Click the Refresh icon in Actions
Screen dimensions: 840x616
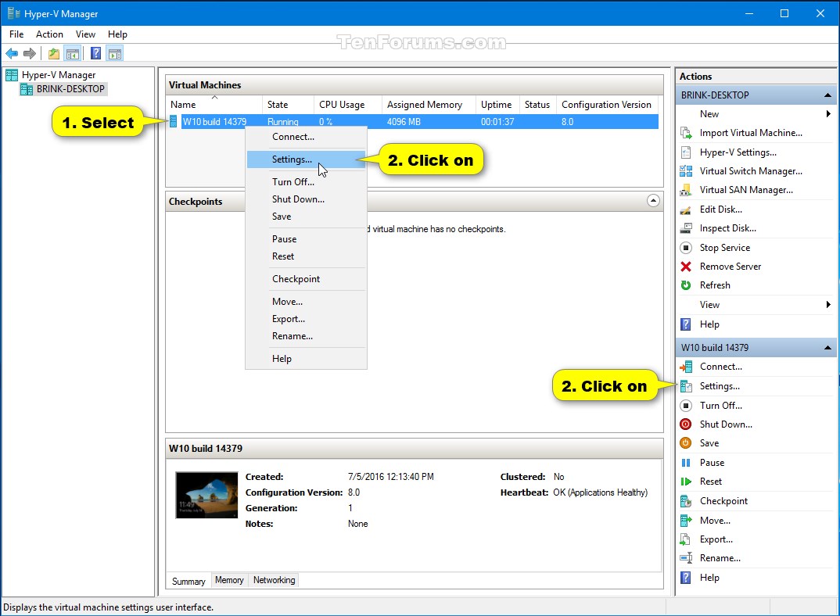point(686,285)
